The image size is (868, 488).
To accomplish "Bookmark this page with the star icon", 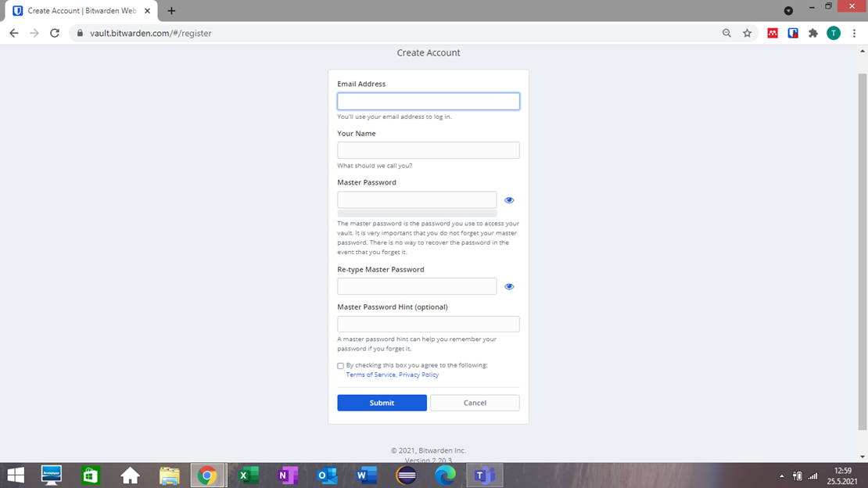I will pos(747,33).
